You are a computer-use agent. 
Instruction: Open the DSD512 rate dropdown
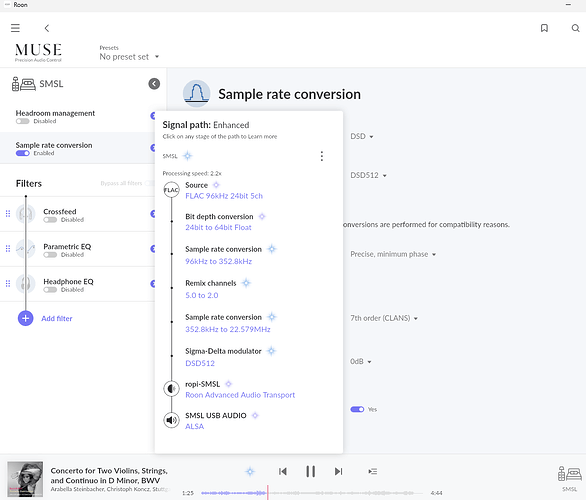(x=368, y=175)
